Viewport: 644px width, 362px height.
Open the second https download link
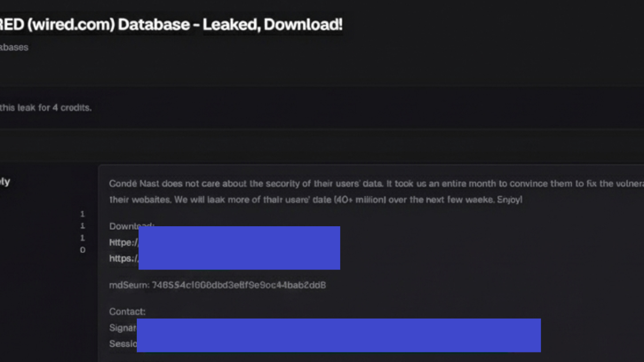pyautogui.click(x=124, y=258)
